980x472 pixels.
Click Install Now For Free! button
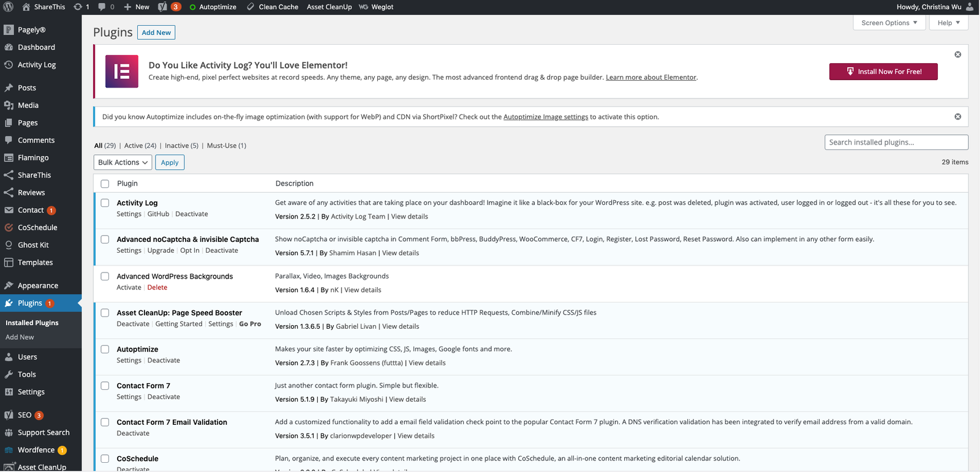click(883, 72)
